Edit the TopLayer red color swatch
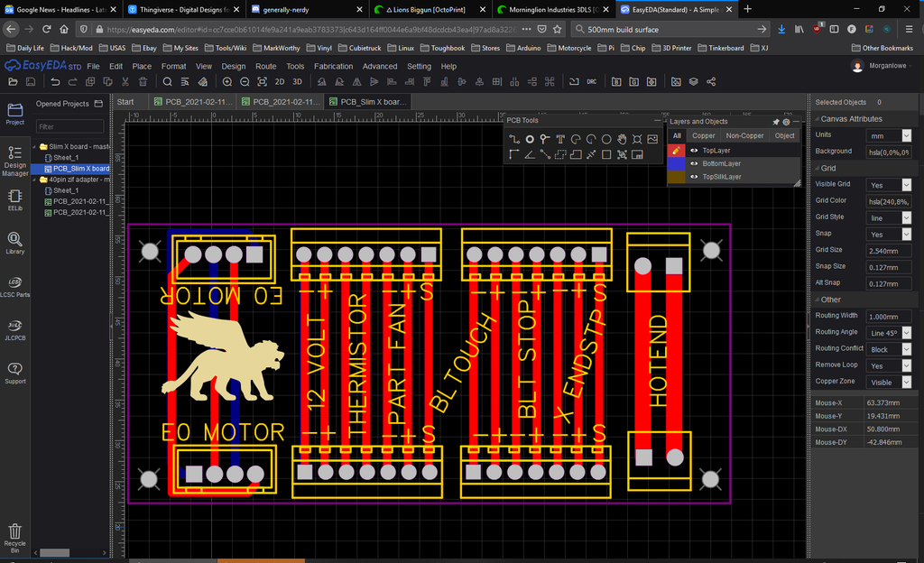Screen dimensions: 924x563 675,150
